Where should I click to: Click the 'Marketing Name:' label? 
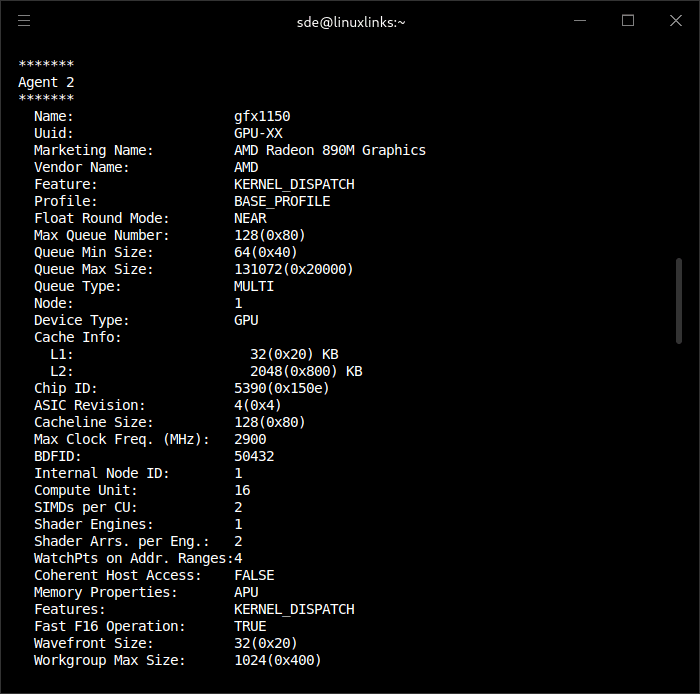[x=94, y=150]
